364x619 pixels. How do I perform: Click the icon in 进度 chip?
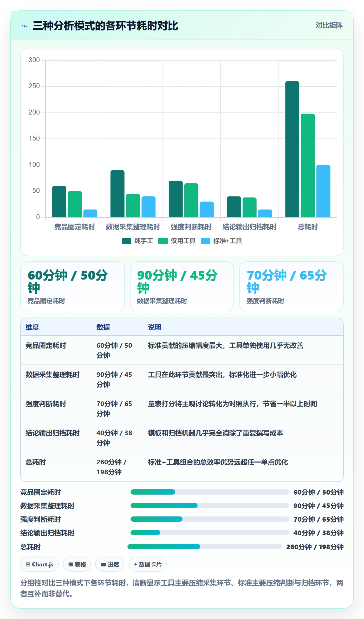(103, 565)
